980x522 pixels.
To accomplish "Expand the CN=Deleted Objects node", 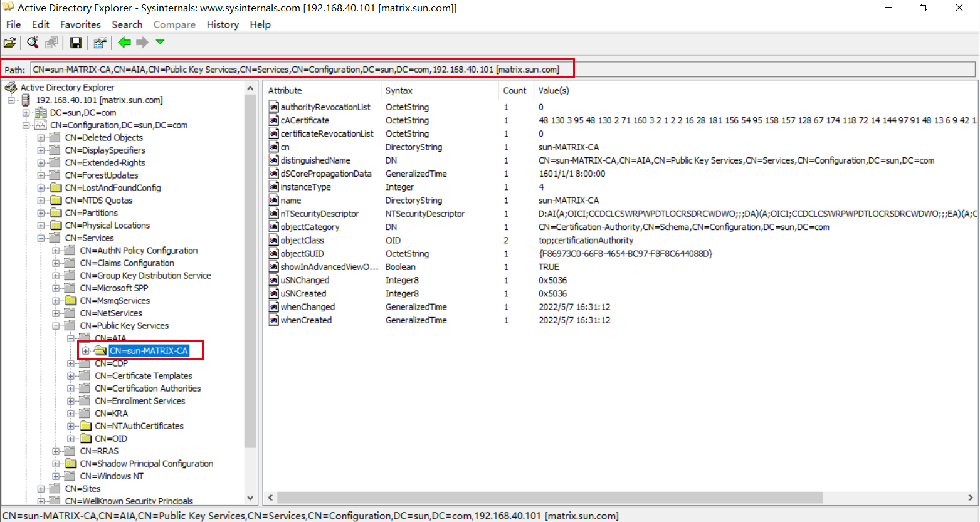I will point(41,138).
